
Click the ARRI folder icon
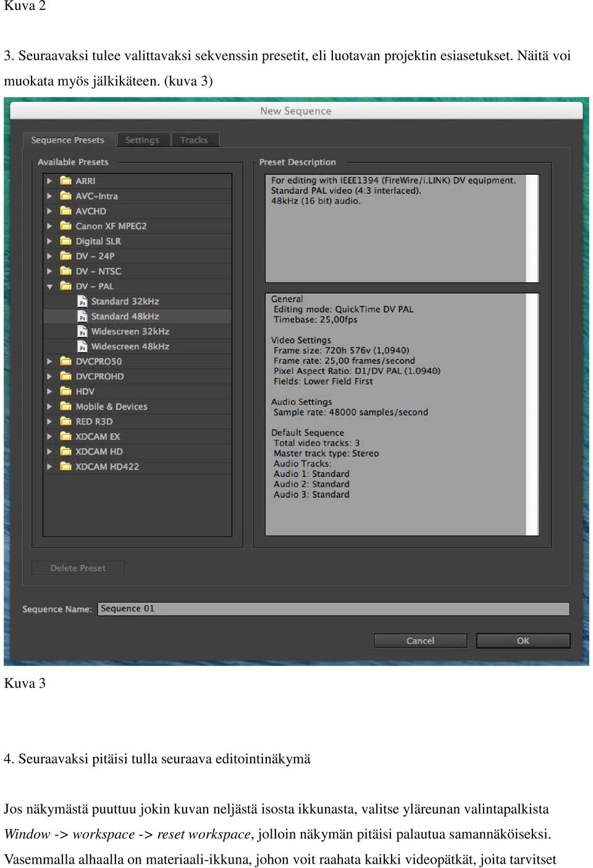click(x=65, y=180)
